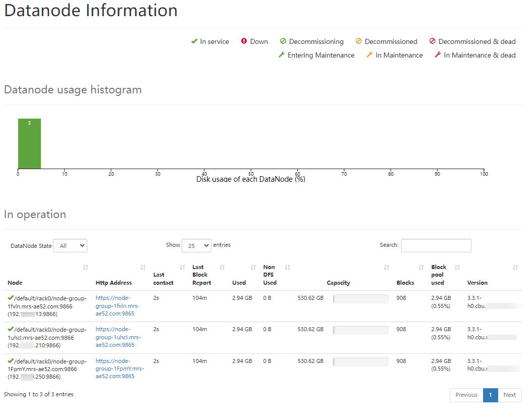Sort by Version column arrows

point(515,268)
